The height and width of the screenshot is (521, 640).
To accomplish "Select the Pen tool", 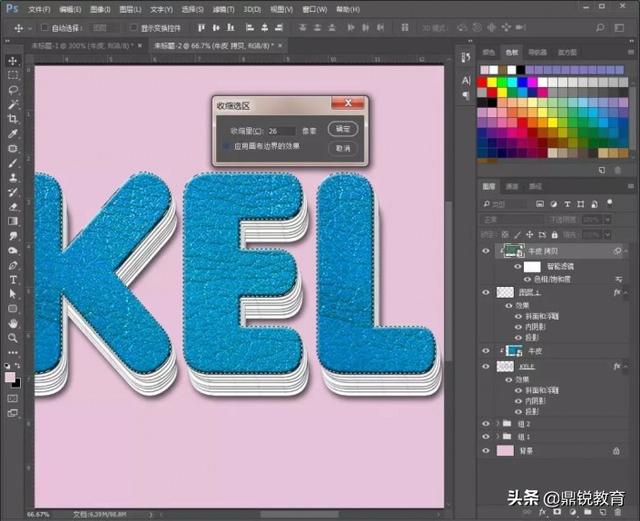I will [13, 265].
